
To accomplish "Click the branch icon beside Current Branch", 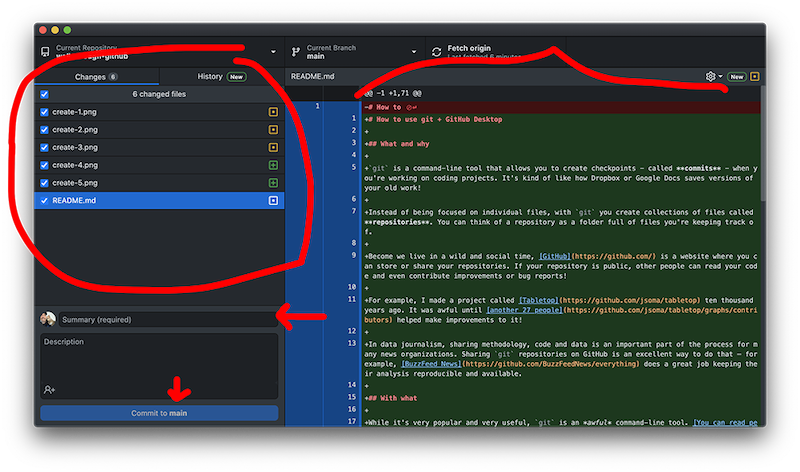I will pos(295,52).
